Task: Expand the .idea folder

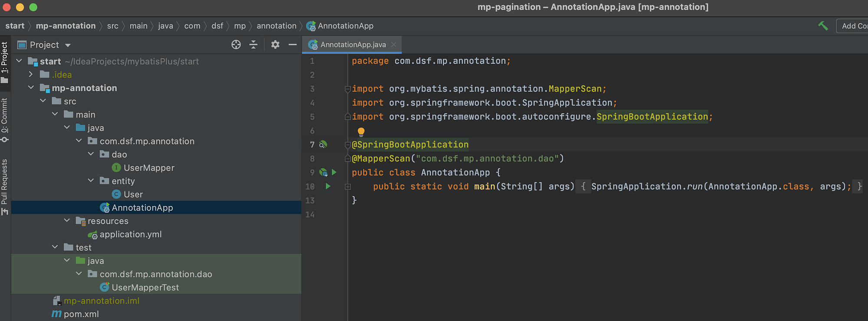Action: (31, 75)
